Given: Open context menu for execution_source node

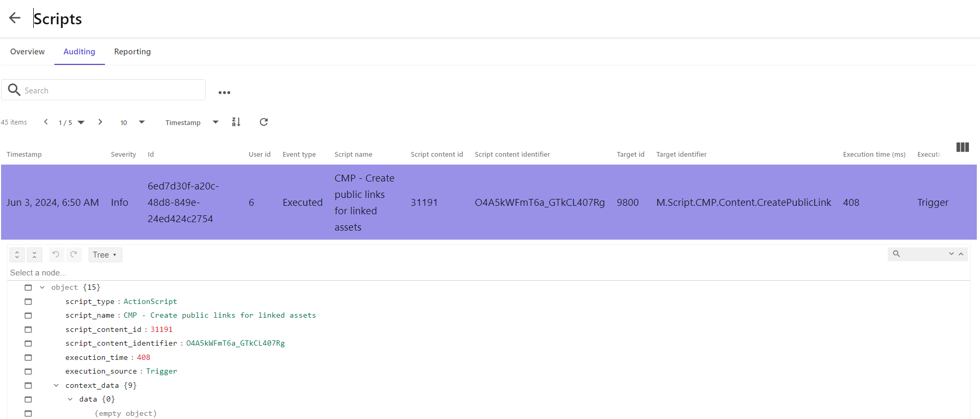Looking at the screenshot, I should point(28,372).
